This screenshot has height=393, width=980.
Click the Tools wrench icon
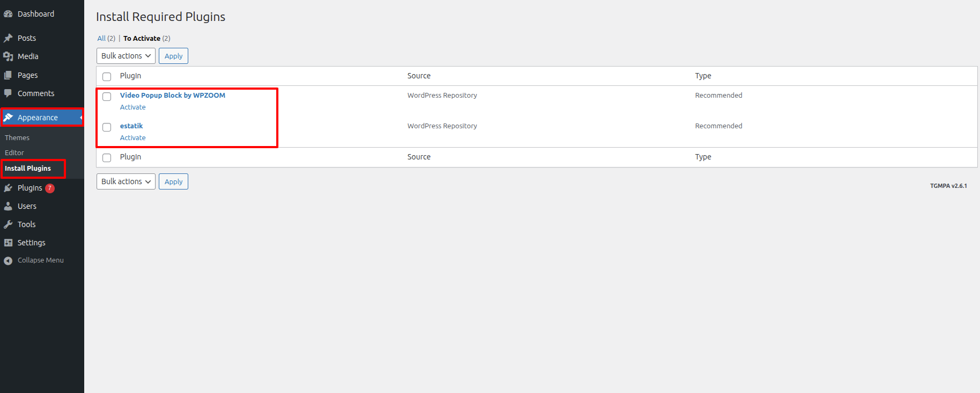coord(8,224)
